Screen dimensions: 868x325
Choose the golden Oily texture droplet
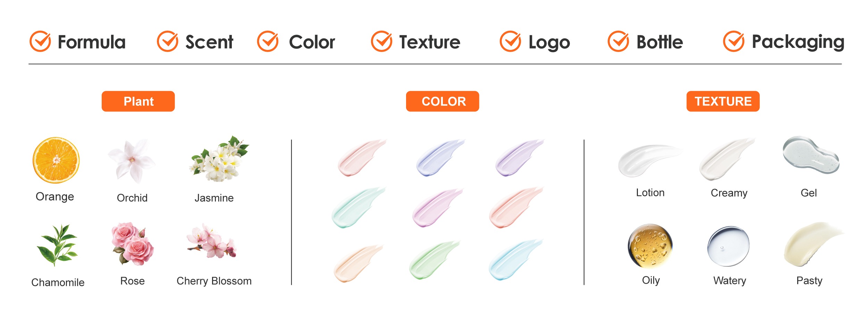pyautogui.click(x=650, y=246)
